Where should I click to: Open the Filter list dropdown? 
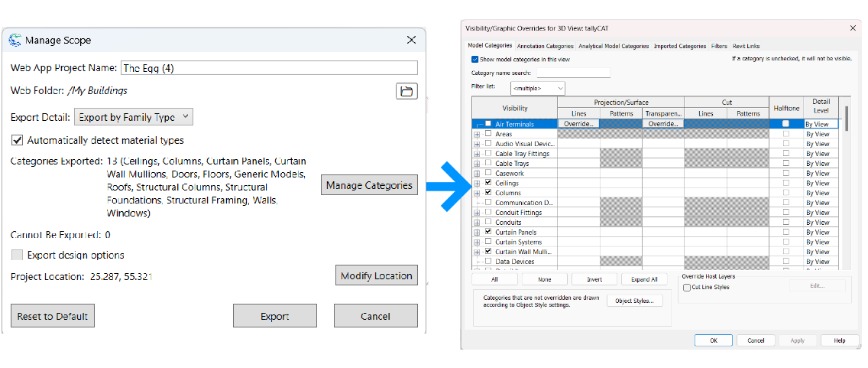538,88
